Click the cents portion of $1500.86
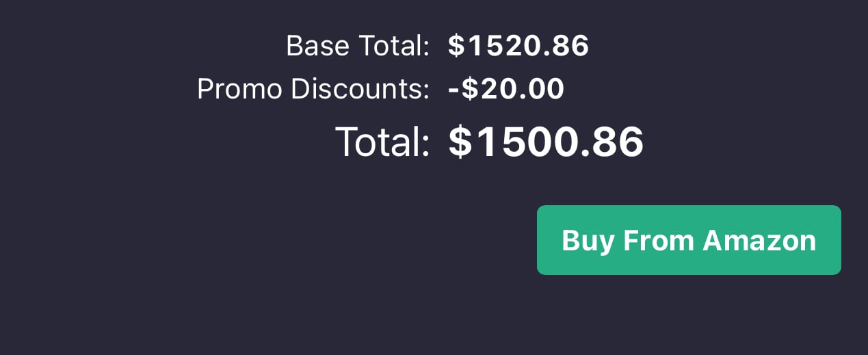 coord(619,142)
